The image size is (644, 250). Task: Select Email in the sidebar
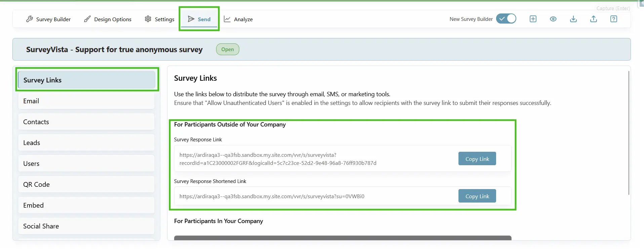click(x=86, y=101)
